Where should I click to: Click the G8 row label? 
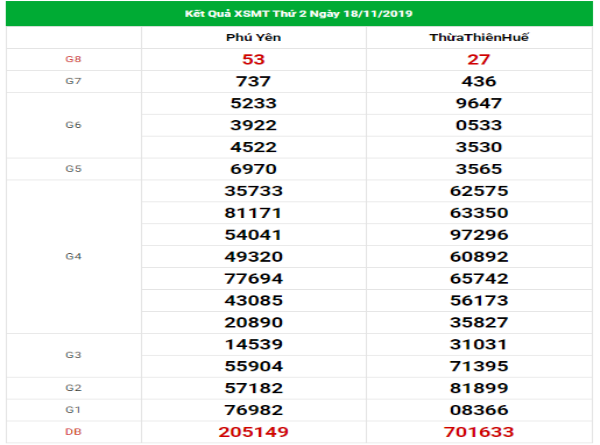73,60
